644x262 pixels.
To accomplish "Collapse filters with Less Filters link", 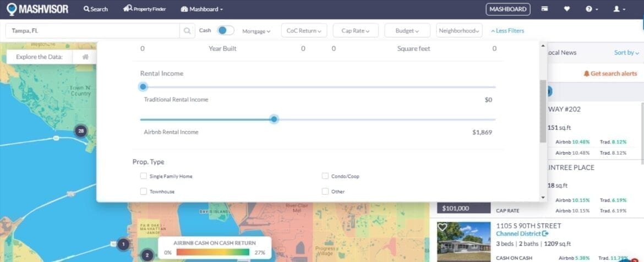I will 507,31.
